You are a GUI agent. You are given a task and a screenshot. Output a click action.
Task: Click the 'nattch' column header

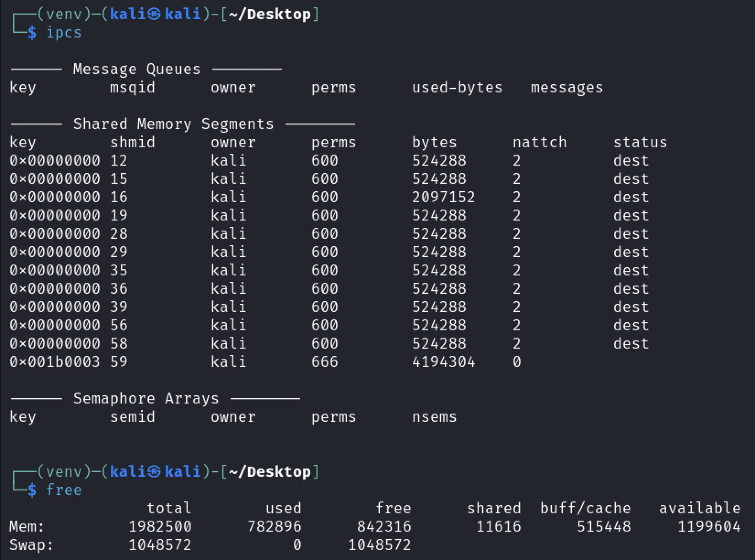[540, 142]
